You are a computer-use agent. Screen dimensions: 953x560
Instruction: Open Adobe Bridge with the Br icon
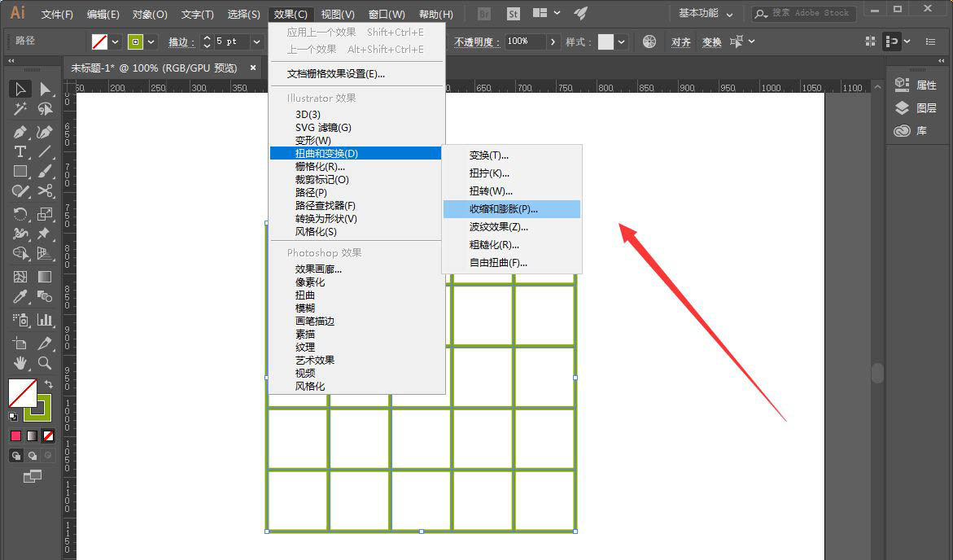tap(483, 13)
